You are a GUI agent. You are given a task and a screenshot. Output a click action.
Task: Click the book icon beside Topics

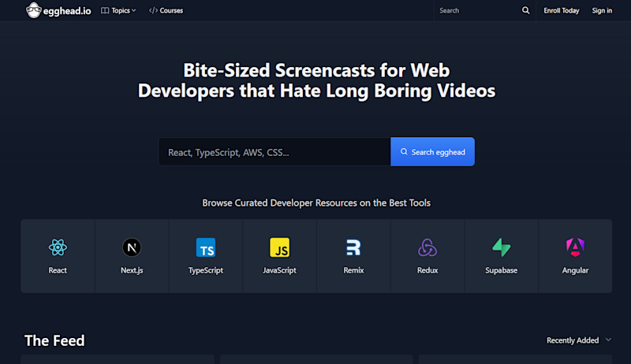click(105, 10)
